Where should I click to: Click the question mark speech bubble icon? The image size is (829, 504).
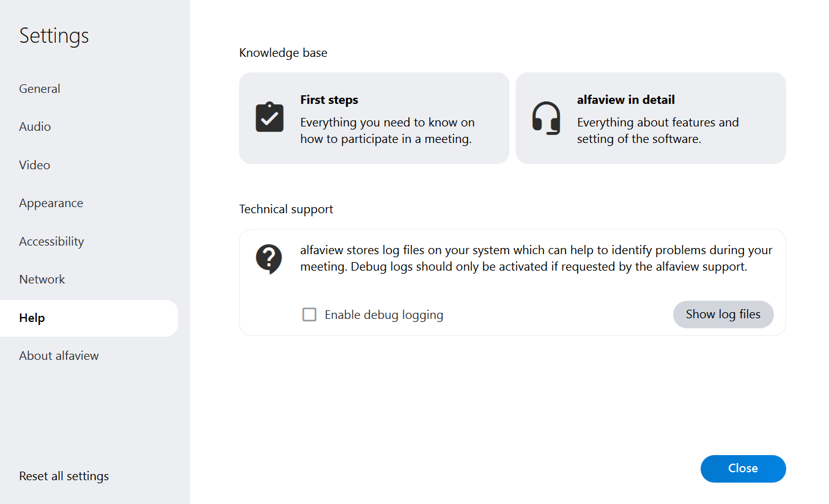pyautogui.click(x=269, y=259)
